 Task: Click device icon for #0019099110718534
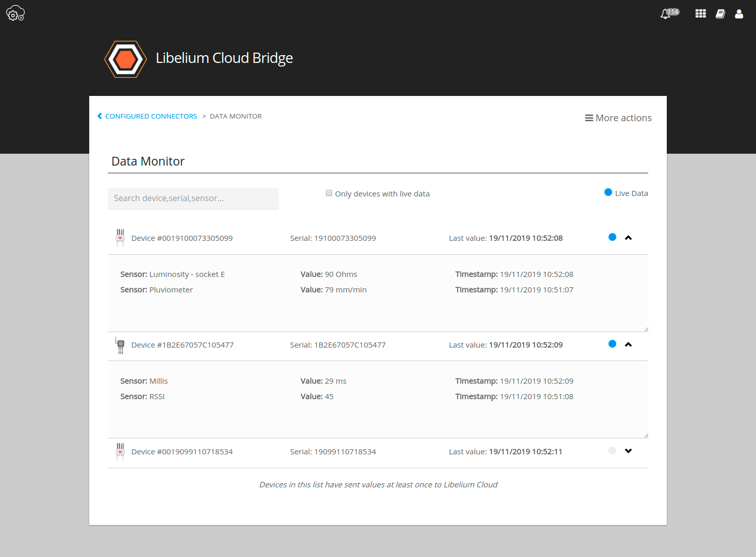[x=120, y=451]
